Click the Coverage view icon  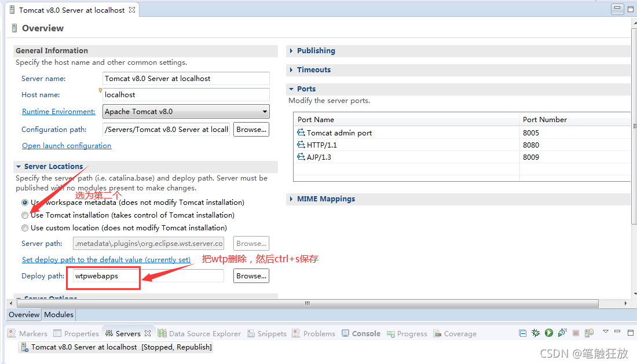pyautogui.click(x=437, y=333)
